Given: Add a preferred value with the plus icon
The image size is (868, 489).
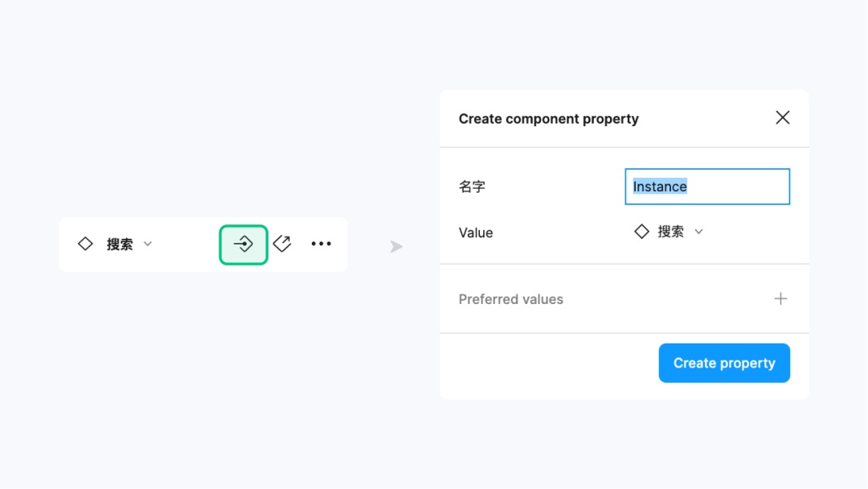Looking at the screenshot, I should coord(780,299).
